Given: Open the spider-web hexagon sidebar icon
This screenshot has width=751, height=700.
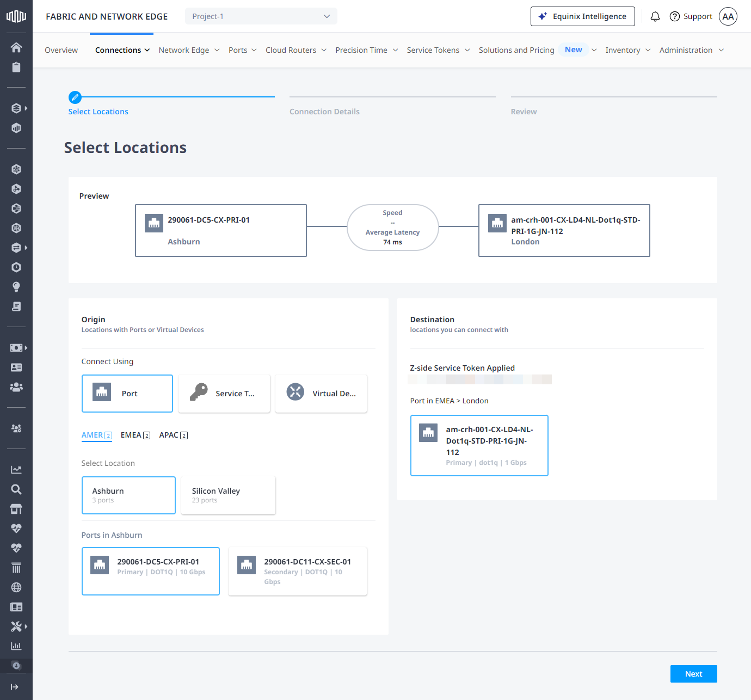Looking at the screenshot, I should [x=16, y=169].
